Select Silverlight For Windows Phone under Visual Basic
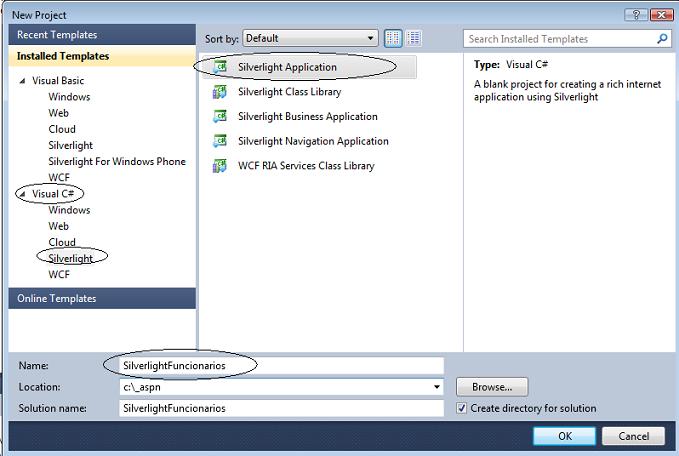 pos(117,162)
